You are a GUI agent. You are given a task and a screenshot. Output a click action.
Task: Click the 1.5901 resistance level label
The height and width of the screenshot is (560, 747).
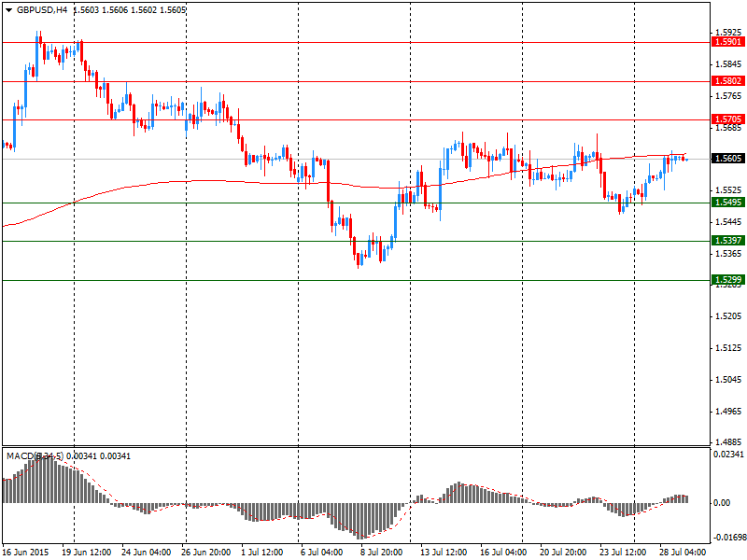coord(728,42)
